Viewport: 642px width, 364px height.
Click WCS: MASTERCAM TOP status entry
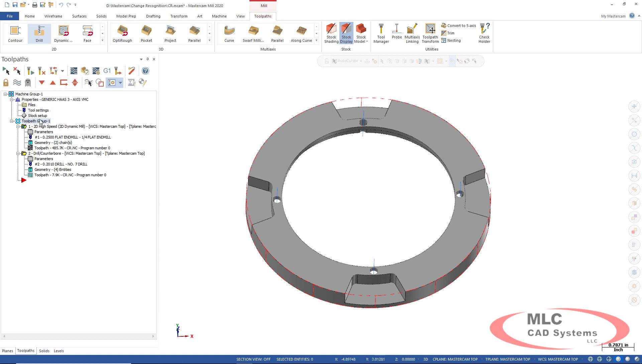point(558,359)
